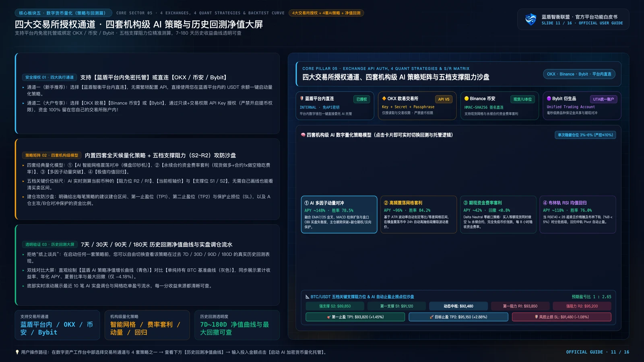Click the ruler icon beside BTC/USDT heading
Viewport: 644px width, 362px height.
click(308, 297)
